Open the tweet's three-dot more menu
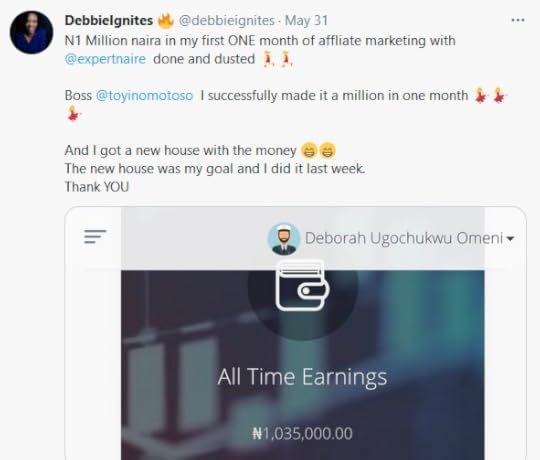Viewport: 540px width, 460px height. pos(518,21)
